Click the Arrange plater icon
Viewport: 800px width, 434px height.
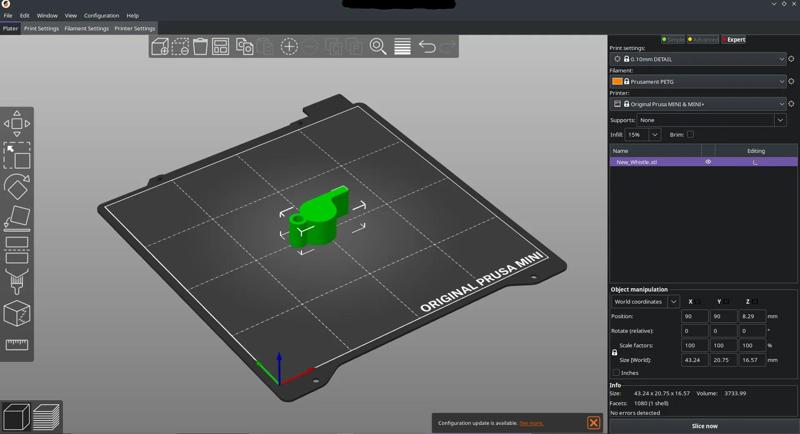pyautogui.click(x=220, y=47)
